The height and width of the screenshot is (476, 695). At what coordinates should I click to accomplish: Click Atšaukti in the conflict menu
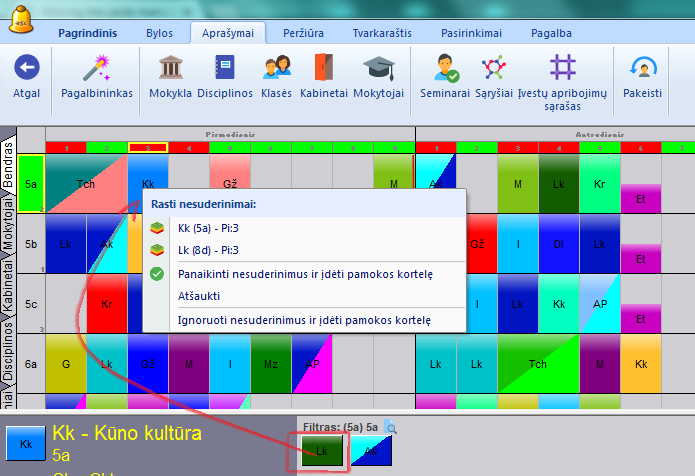(199, 296)
